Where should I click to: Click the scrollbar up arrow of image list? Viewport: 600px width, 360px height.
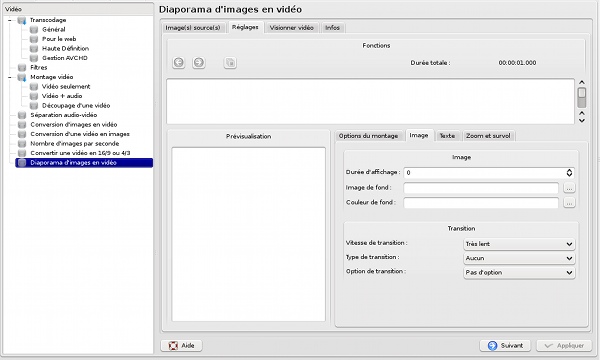click(582, 82)
